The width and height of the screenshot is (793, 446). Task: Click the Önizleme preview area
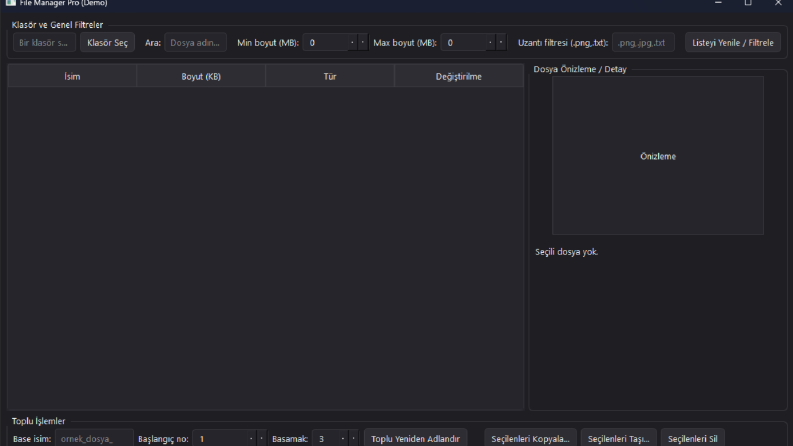(658, 156)
